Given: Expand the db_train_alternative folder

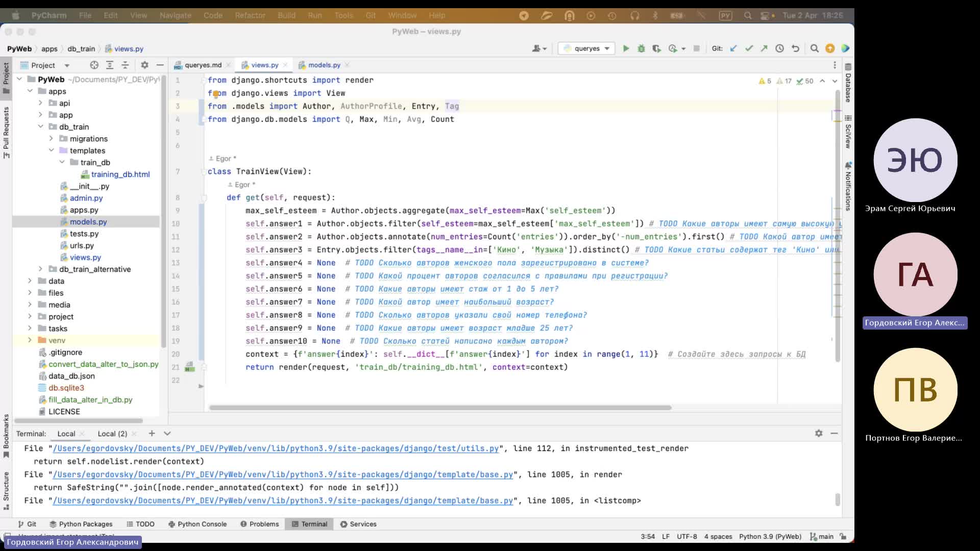Looking at the screenshot, I should pyautogui.click(x=40, y=269).
